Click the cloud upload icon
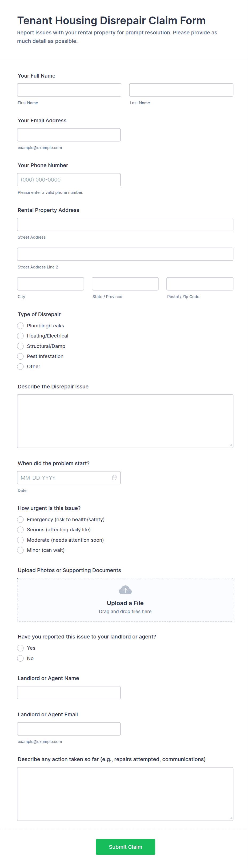The width and height of the screenshot is (248, 868). 125,590
